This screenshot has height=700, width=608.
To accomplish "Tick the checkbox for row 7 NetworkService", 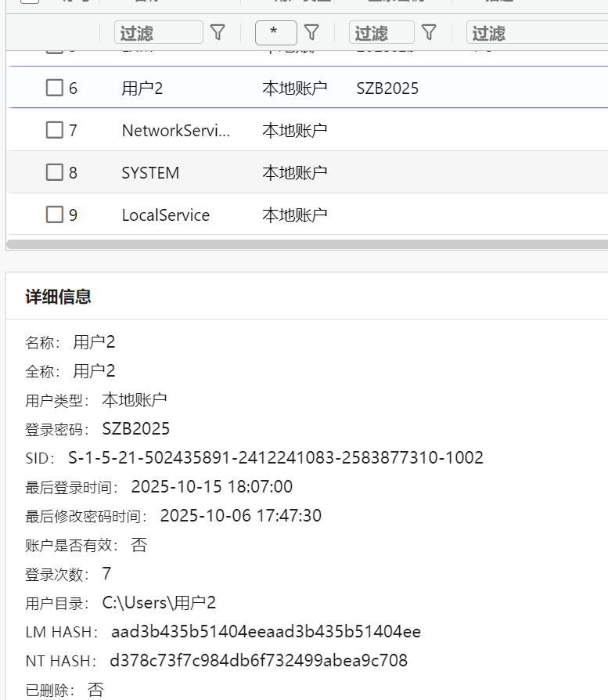I will [x=55, y=130].
